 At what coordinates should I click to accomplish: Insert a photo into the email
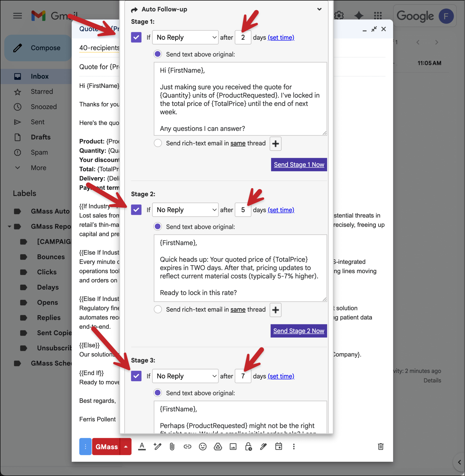[x=233, y=446]
